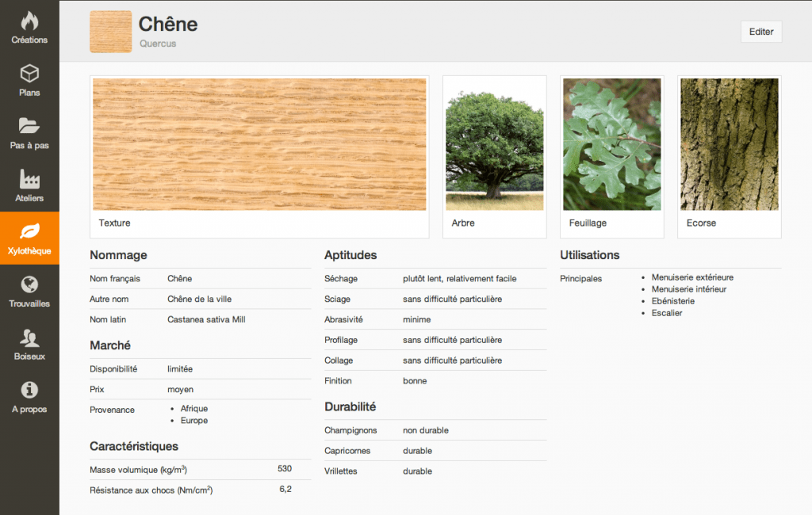This screenshot has height=515, width=812.
Task: Open the Pas à pas folder icon
Action: [29, 126]
